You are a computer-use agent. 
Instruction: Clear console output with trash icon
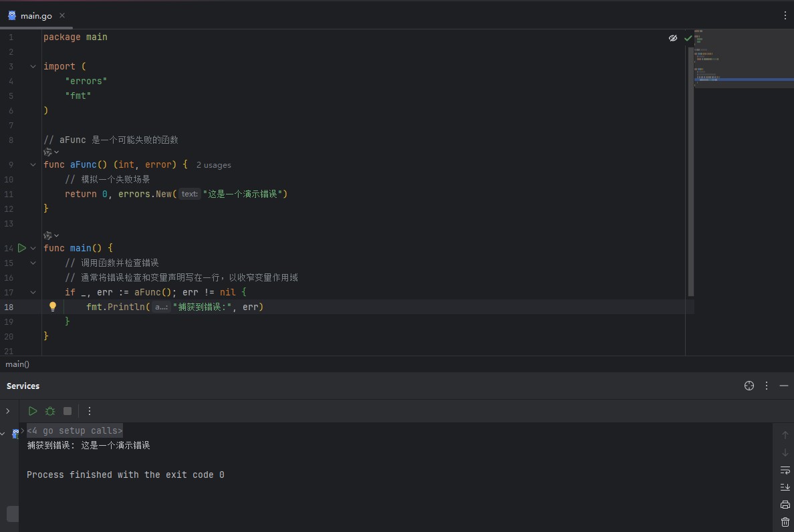click(x=785, y=522)
